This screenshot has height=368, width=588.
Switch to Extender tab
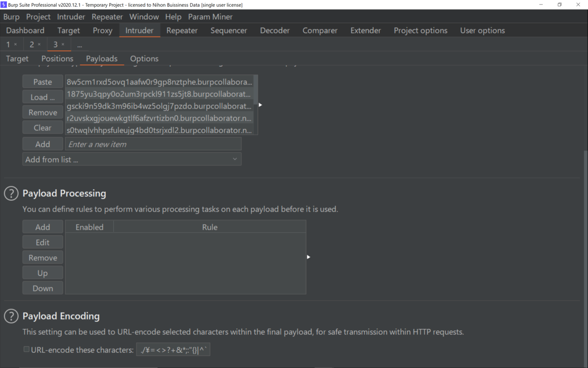(x=366, y=30)
